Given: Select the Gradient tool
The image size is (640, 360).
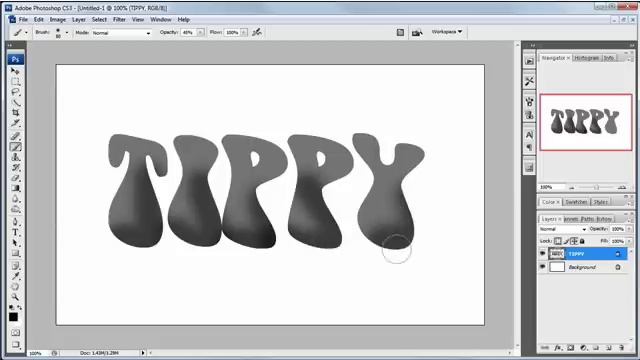Looking at the screenshot, I should 15,188.
